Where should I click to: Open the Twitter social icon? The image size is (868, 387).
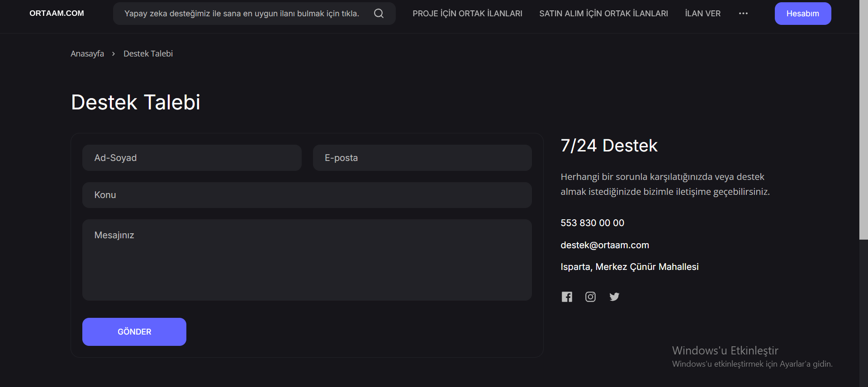point(614,297)
